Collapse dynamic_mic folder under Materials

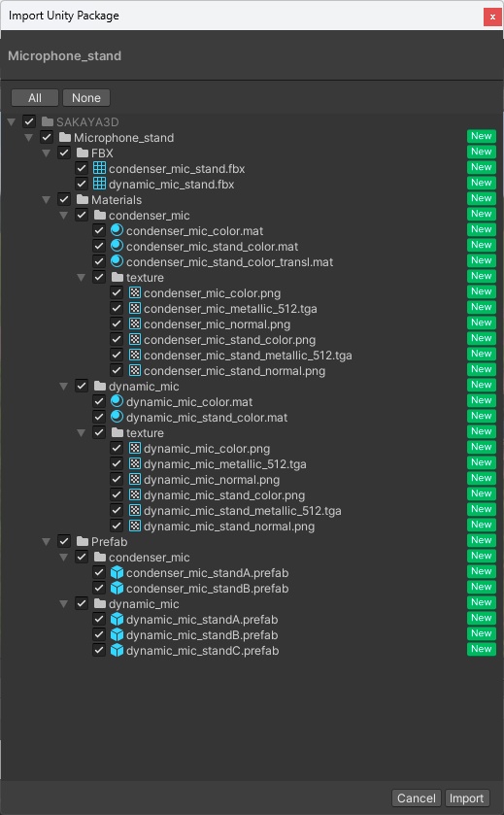(64, 387)
